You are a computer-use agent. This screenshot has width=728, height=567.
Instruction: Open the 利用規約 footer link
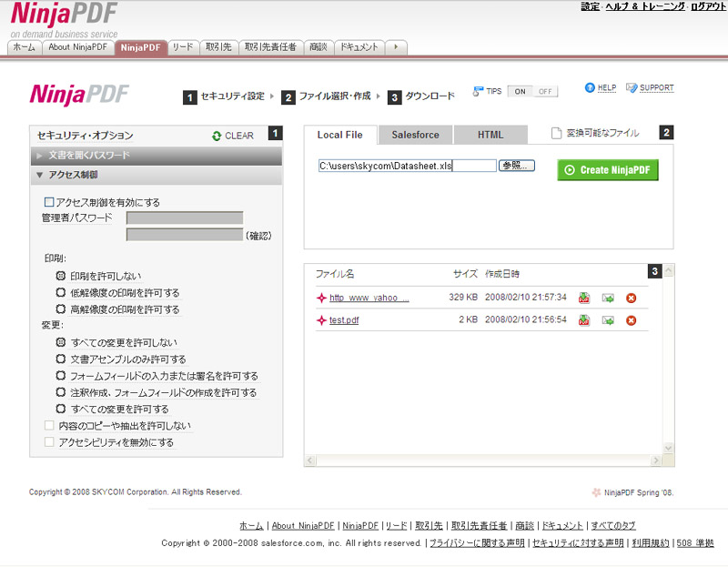651,542
